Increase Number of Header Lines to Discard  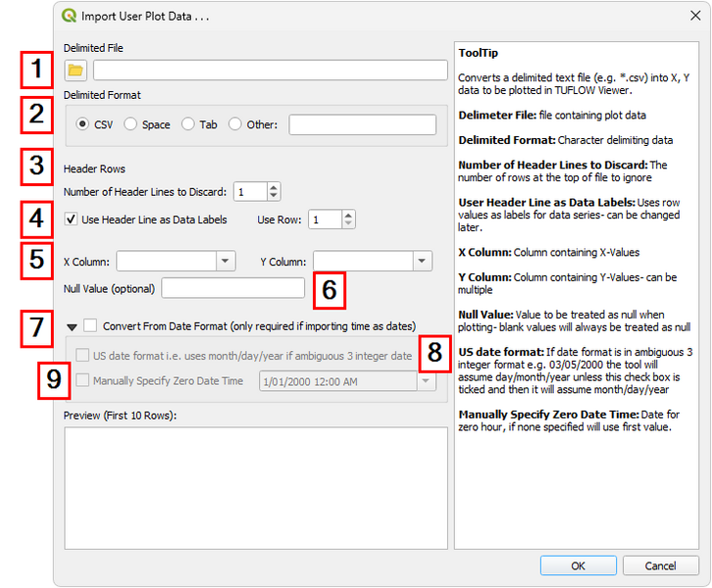(273, 187)
